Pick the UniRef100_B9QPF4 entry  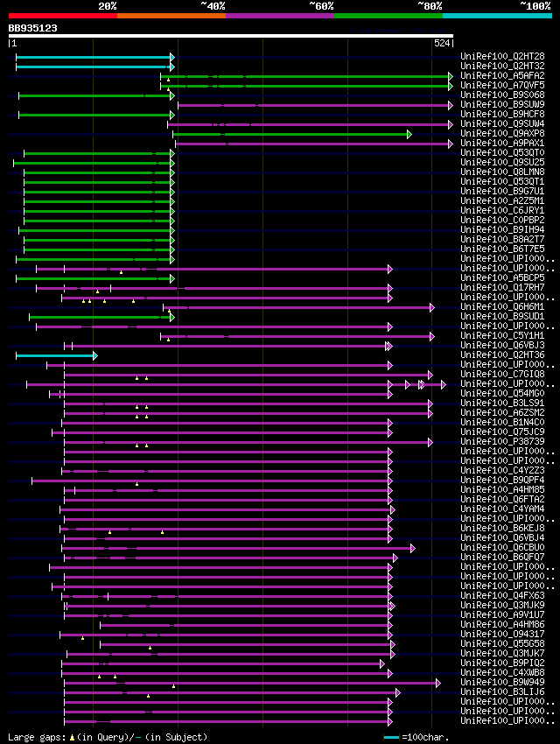tap(502, 481)
